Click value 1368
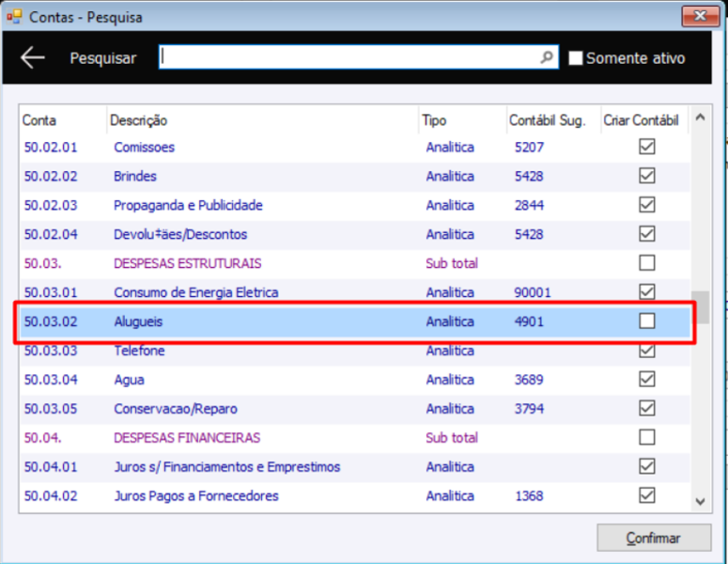 coord(529,495)
